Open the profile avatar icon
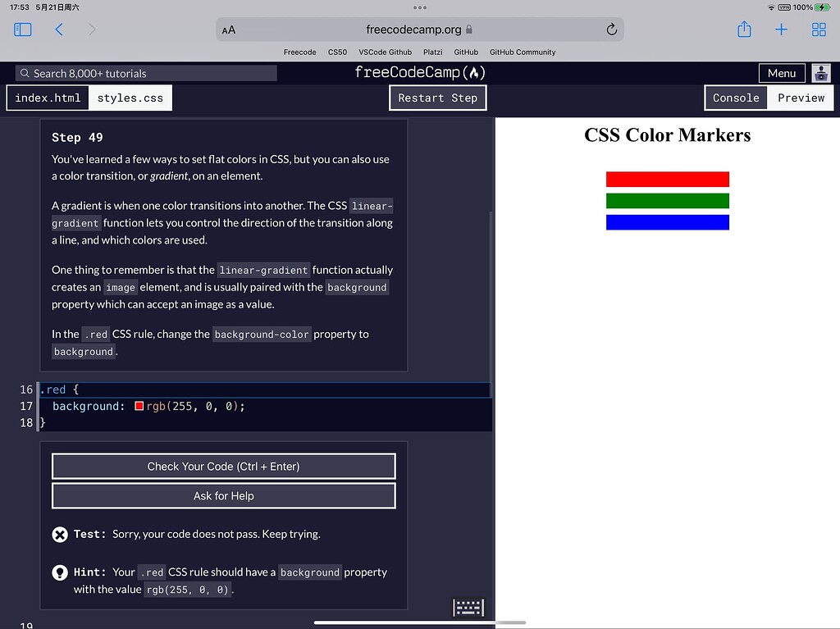This screenshot has width=840, height=629. click(820, 73)
